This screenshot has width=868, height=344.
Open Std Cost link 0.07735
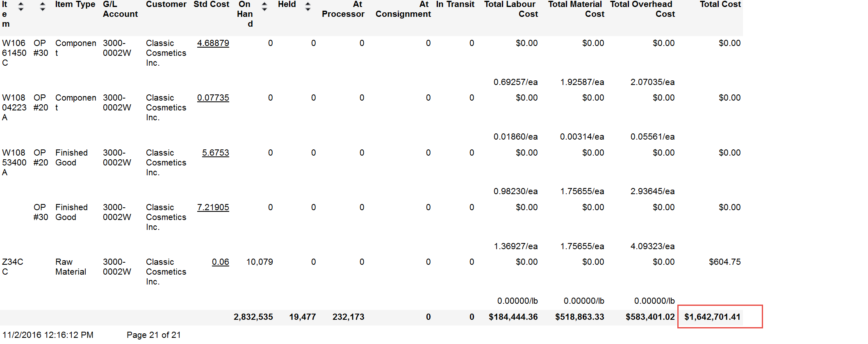pyautogui.click(x=213, y=98)
